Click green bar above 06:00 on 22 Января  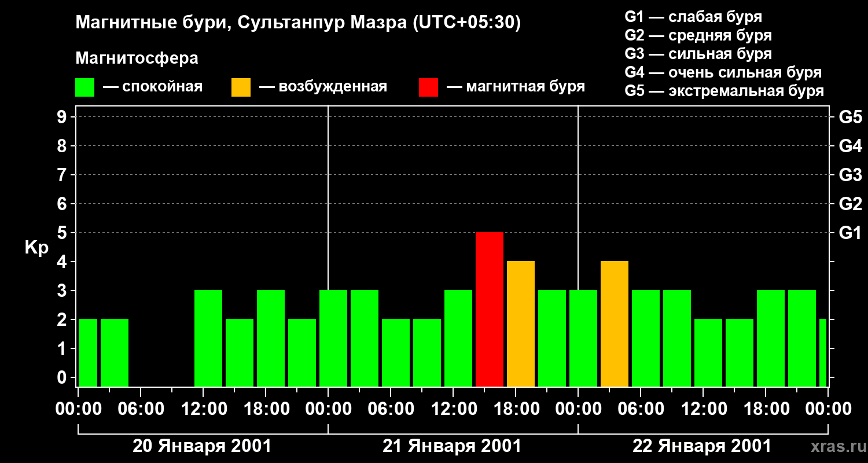tap(646, 339)
